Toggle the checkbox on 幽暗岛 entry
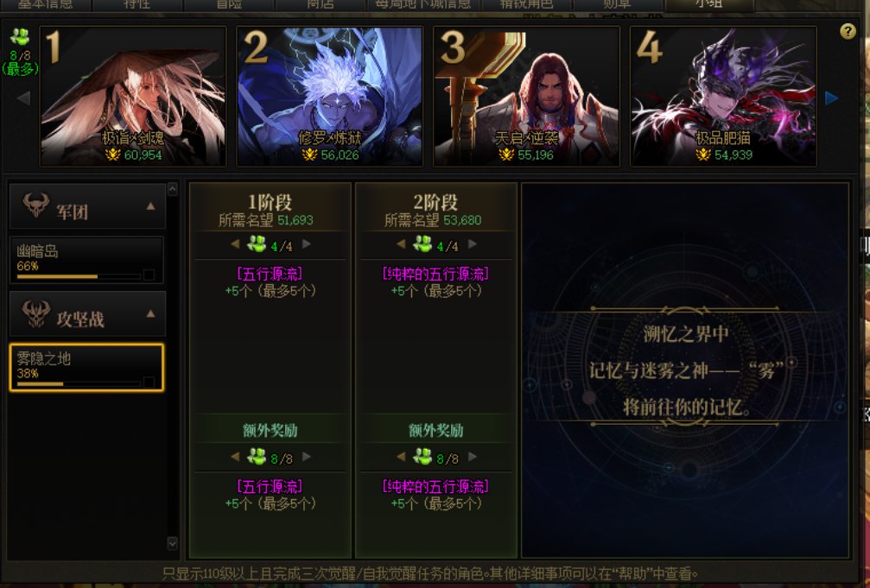 [x=149, y=275]
